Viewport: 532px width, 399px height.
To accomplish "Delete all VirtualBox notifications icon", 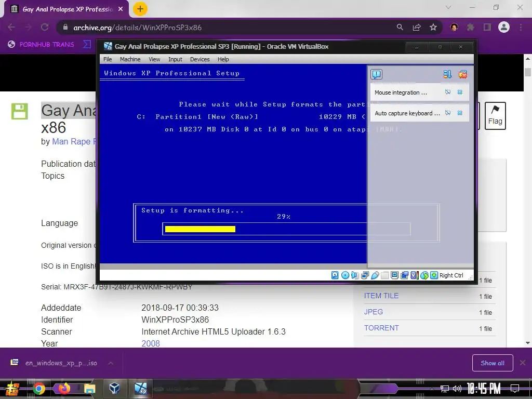I will [x=463, y=74].
